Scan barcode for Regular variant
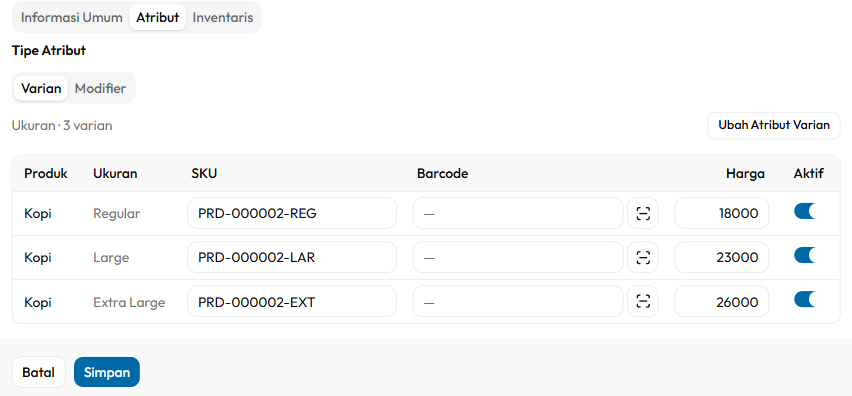The image size is (852, 396). click(643, 213)
